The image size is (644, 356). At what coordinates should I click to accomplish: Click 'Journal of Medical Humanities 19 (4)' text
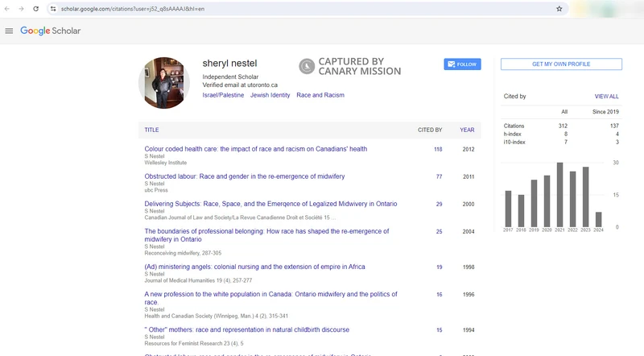198,280
